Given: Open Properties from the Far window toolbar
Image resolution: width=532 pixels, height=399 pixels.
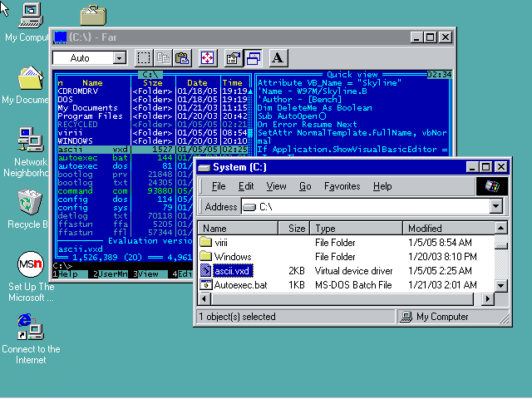Looking at the screenshot, I should click(x=234, y=58).
